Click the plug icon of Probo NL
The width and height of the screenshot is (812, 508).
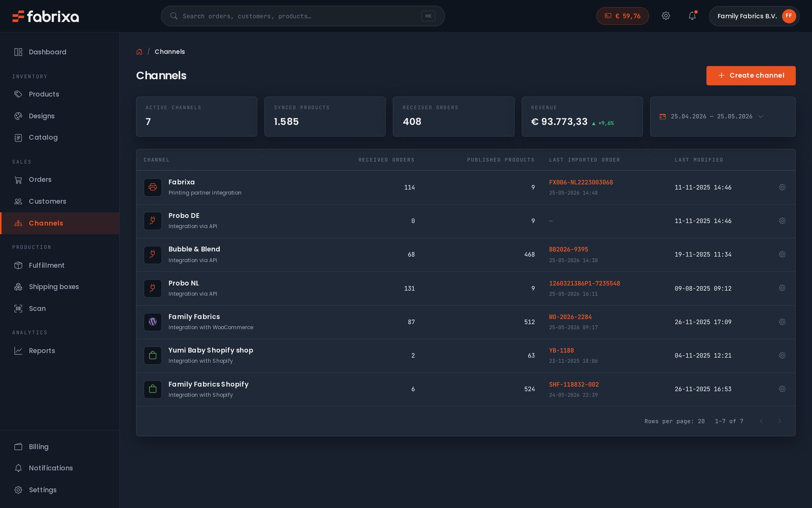click(153, 289)
